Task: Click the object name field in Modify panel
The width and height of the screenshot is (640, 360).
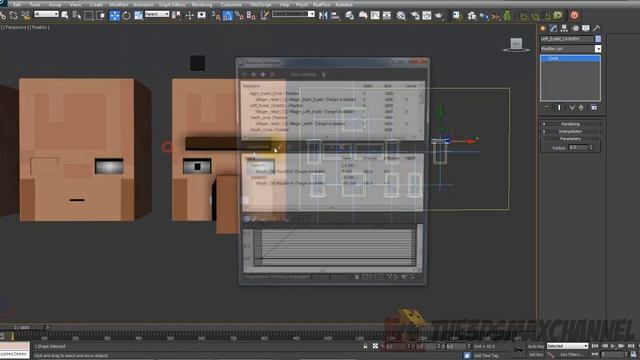Action: 567,38
